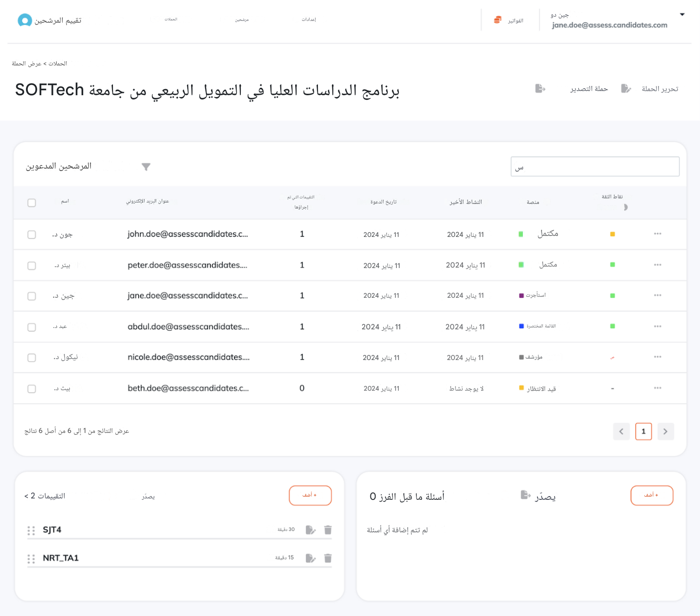This screenshot has height=616, width=700.
Task: Open more options for jane.doe row
Action: [x=657, y=295]
